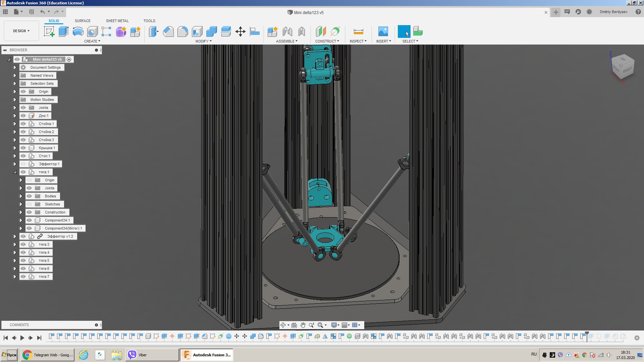Click the Measure icon under Inspect
Image resolution: width=644 pixels, height=362 pixels.
[x=358, y=32]
